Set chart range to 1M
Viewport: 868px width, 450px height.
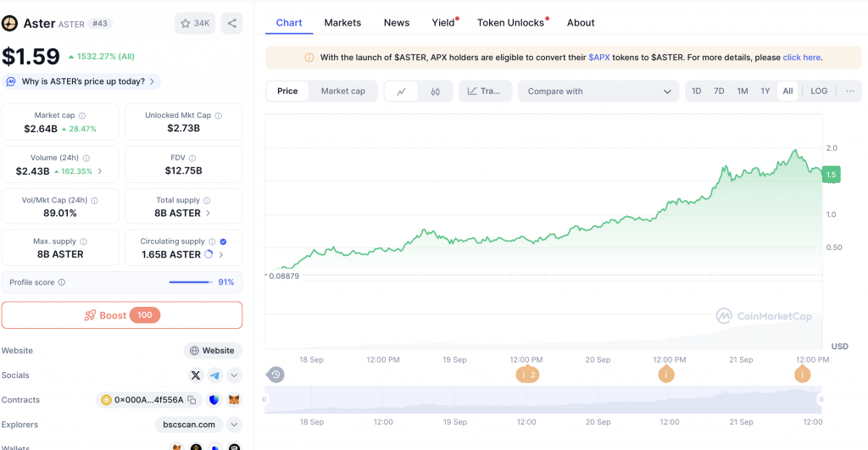[x=743, y=92]
